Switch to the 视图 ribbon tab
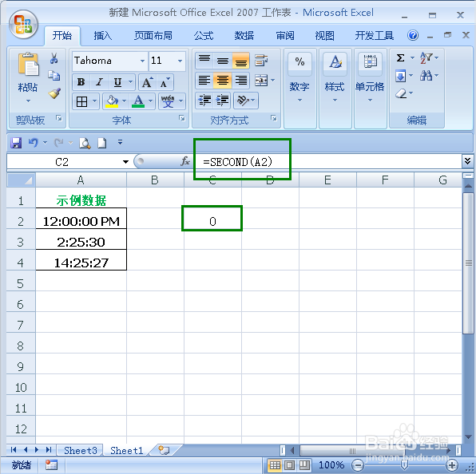 [x=325, y=36]
